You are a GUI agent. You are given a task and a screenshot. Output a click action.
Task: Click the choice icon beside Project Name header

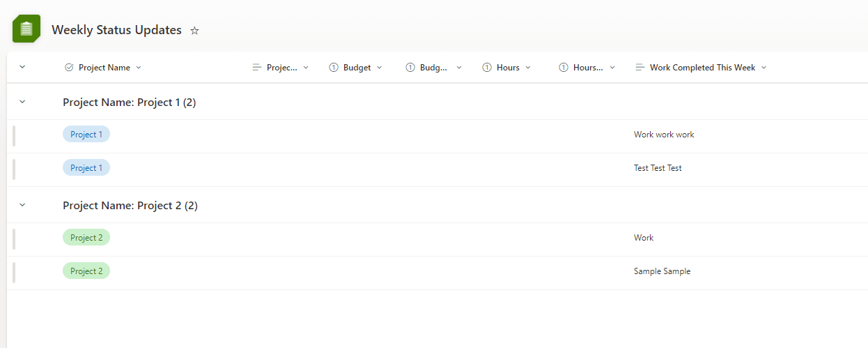69,68
